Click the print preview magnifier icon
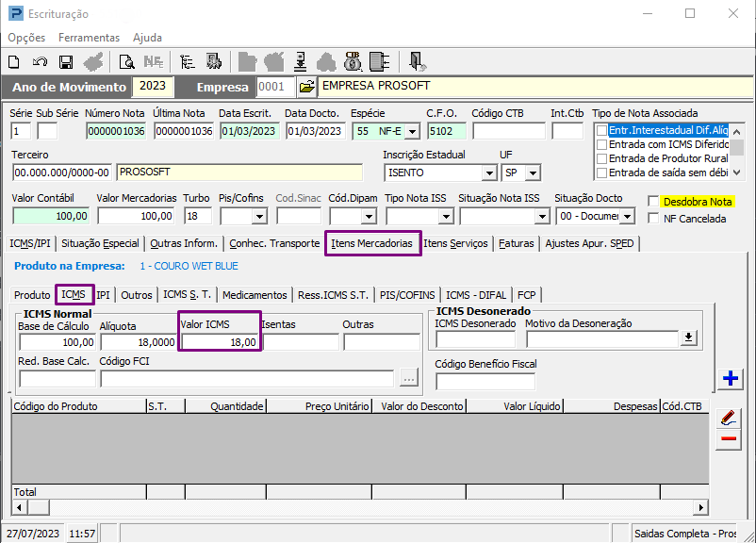Image resolution: width=756 pixels, height=543 pixels. coord(127,62)
